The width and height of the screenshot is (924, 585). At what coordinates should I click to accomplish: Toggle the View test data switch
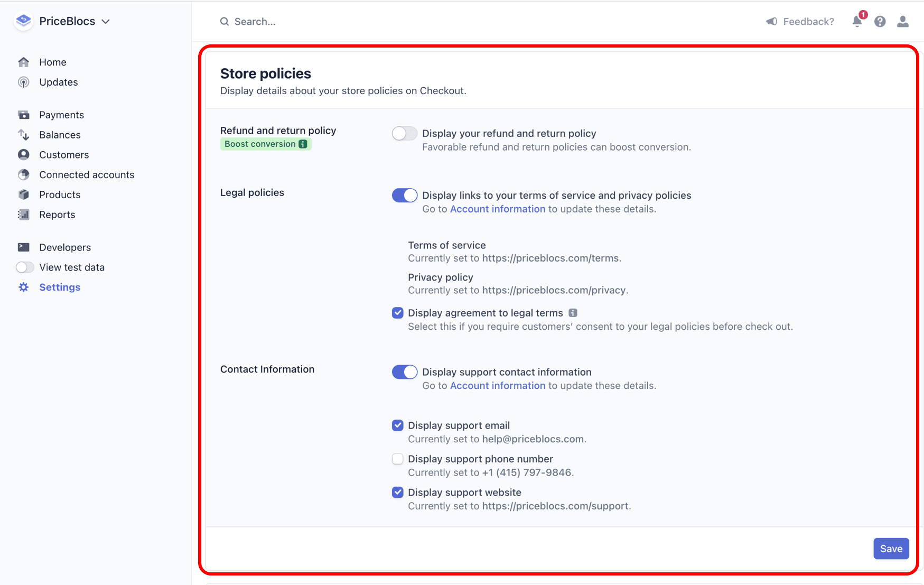tap(24, 267)
